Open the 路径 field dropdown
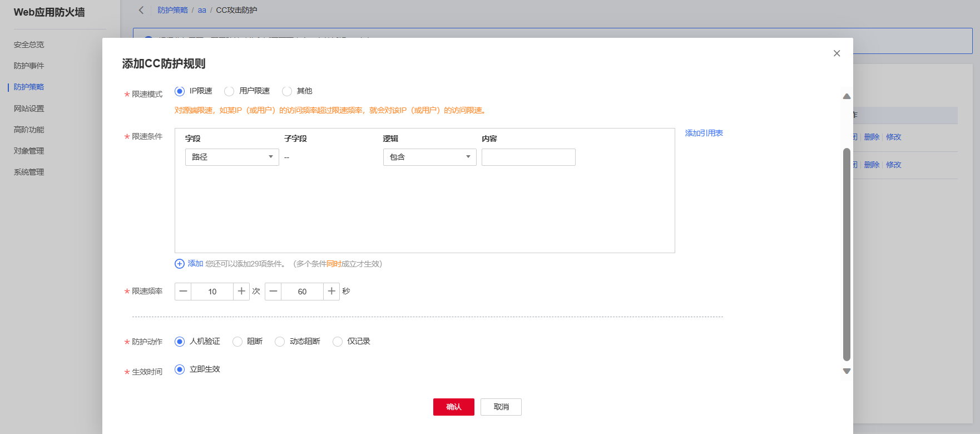 click(232, 157)
